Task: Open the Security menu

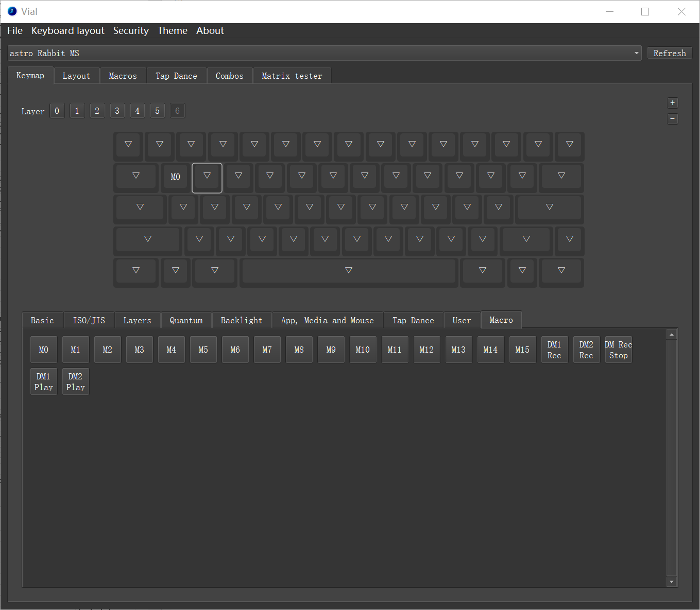Action: [131, 30]
